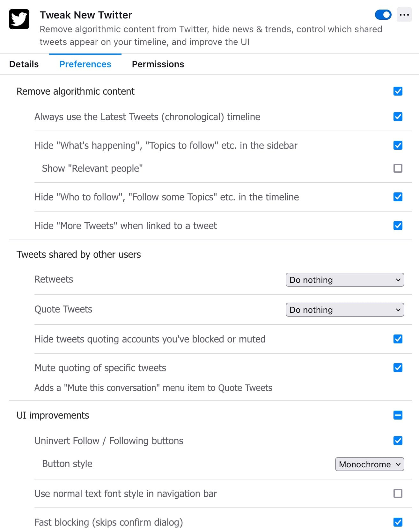Toggle Hide "More Tweets" when linked checkbox
The height and width of the screenshot is (532, 419).
(x=398, y=226)
